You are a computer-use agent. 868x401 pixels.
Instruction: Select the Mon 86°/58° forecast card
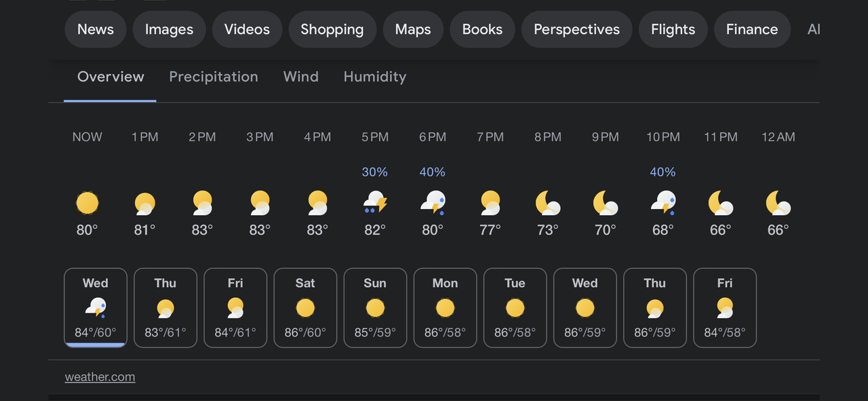(x=445, y=308)
